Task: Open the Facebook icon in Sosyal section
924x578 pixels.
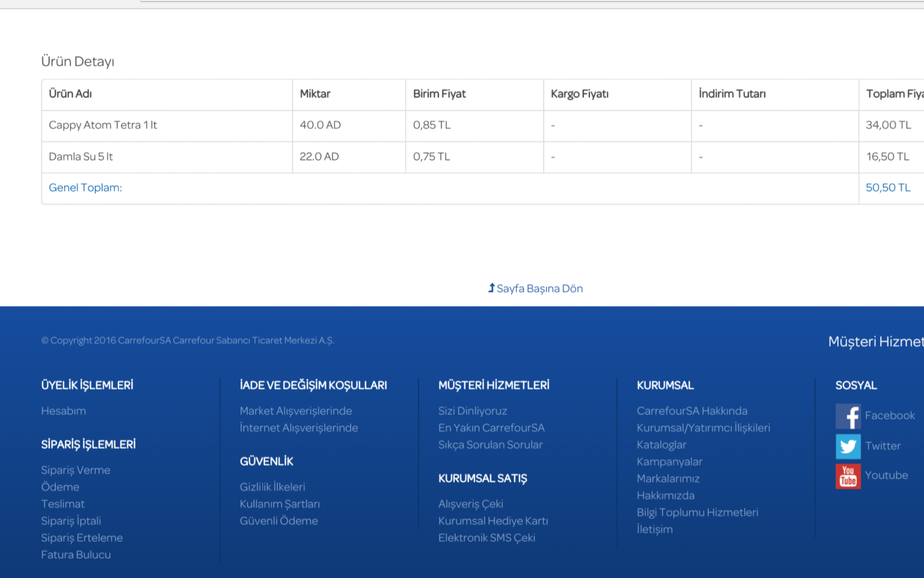Action: point(848,416)
